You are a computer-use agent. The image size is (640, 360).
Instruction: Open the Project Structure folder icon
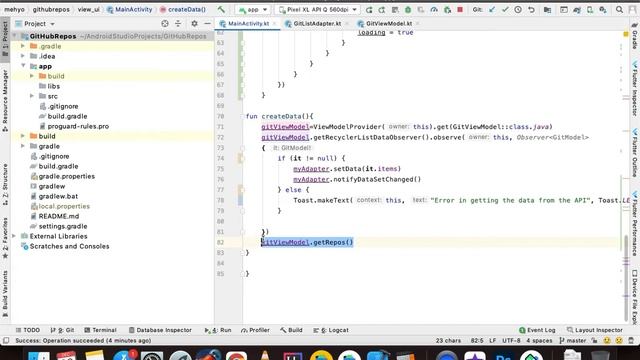pos(547,9)
